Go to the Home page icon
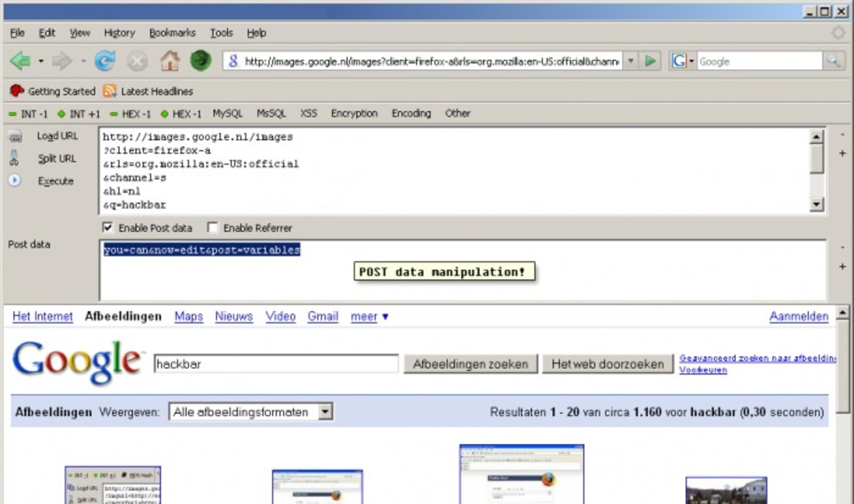 (169, 61)
